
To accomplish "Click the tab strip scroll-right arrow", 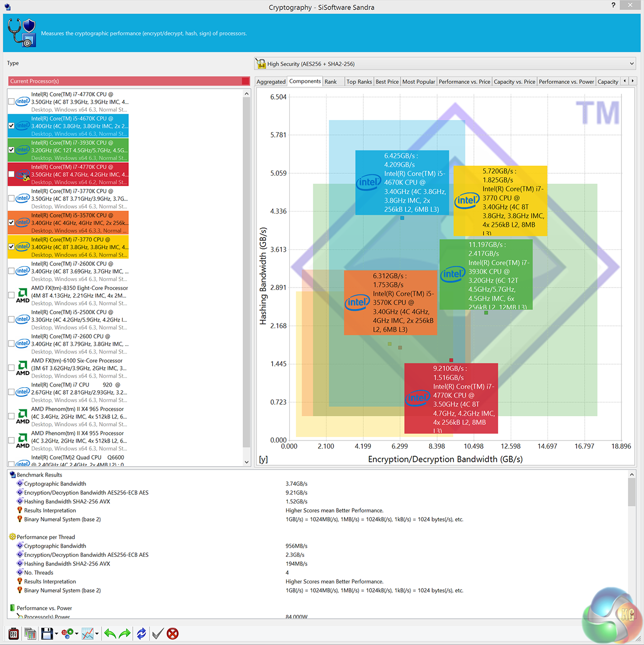I will [x=633, y=81].
